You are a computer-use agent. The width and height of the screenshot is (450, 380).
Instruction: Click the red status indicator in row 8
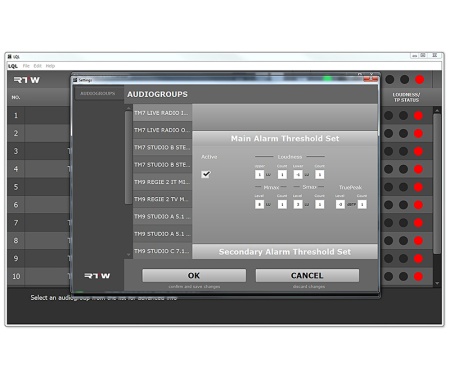click(x=418, y=240)
